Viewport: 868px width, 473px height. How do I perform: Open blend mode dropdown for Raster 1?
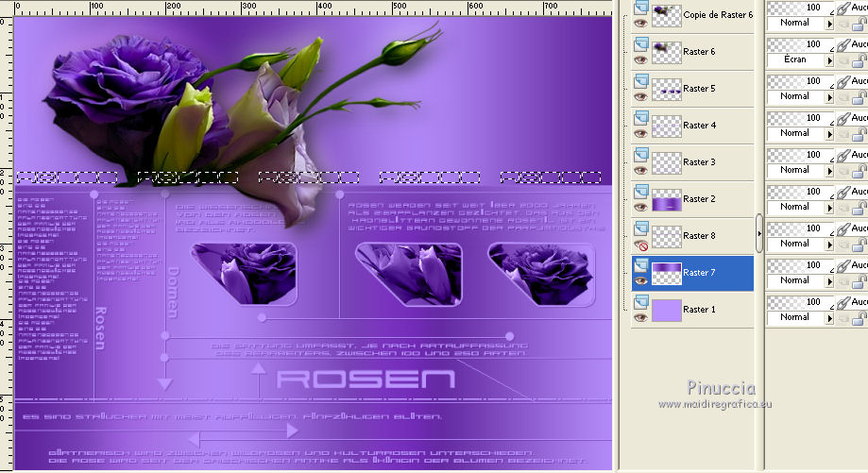tap(829, 318)
